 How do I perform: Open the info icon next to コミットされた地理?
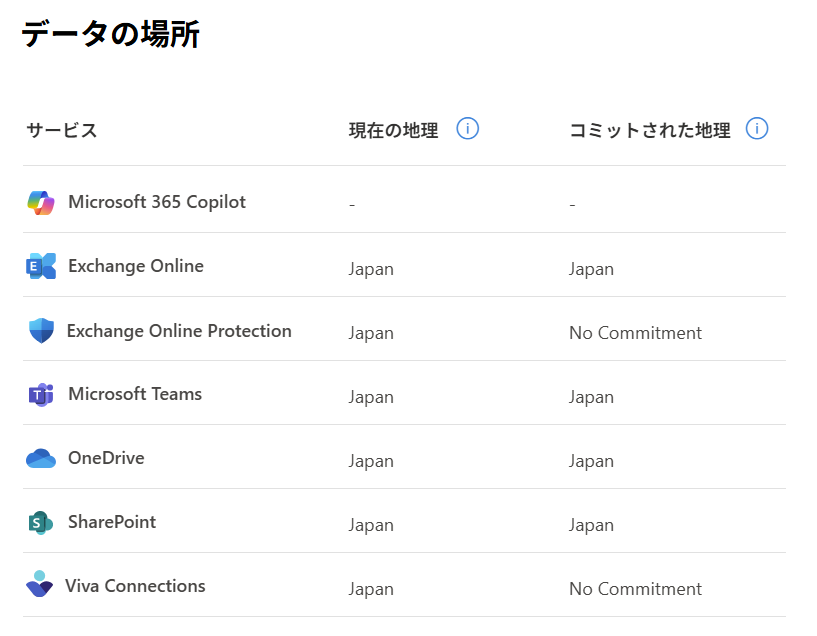coord(757,128)
